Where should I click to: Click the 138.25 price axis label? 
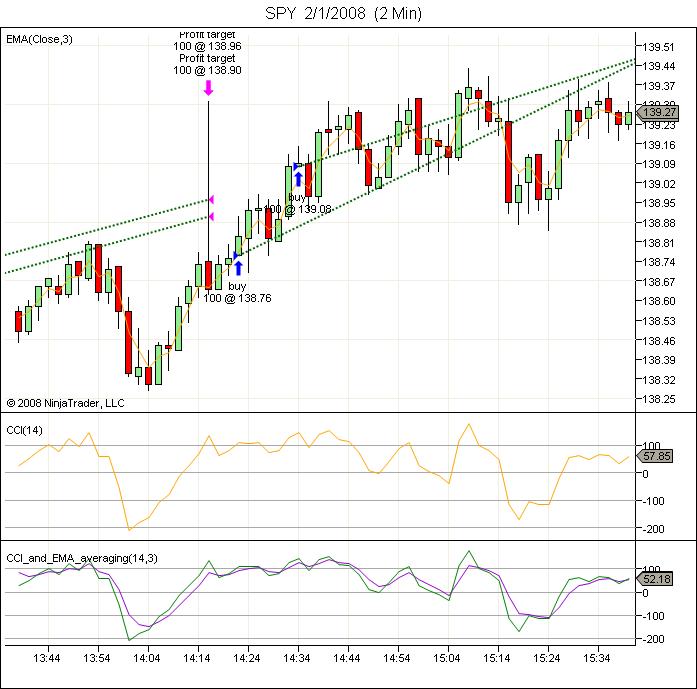pyautogui.click(x=658, y=399)
